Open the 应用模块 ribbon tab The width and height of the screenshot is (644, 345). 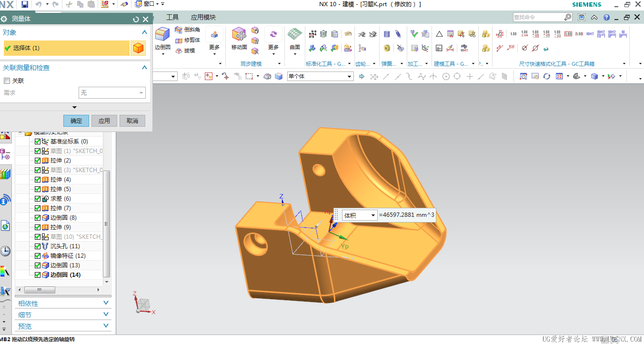(x=203, y=17)
